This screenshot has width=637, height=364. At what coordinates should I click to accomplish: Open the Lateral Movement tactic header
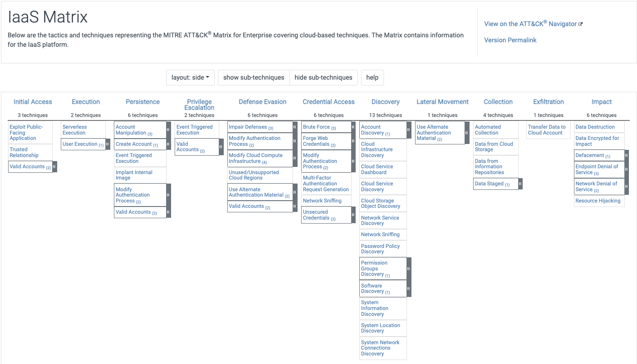click(443, 102)
